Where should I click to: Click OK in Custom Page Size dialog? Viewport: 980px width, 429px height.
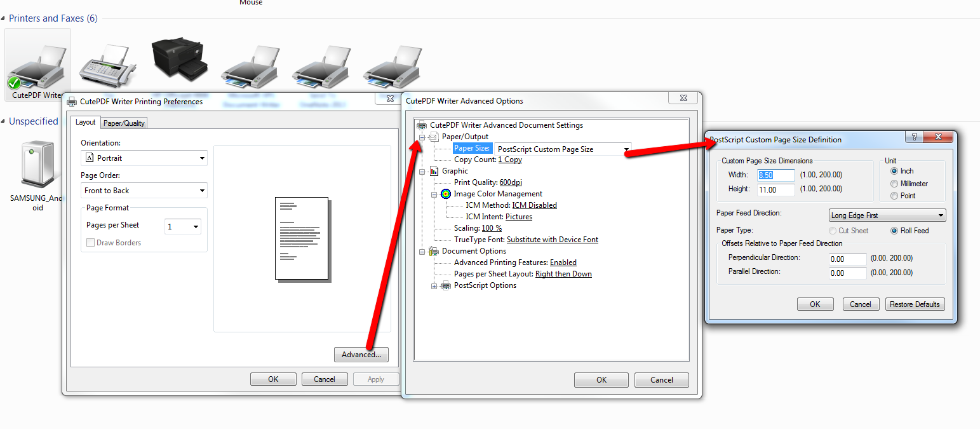tap(815, 304)
